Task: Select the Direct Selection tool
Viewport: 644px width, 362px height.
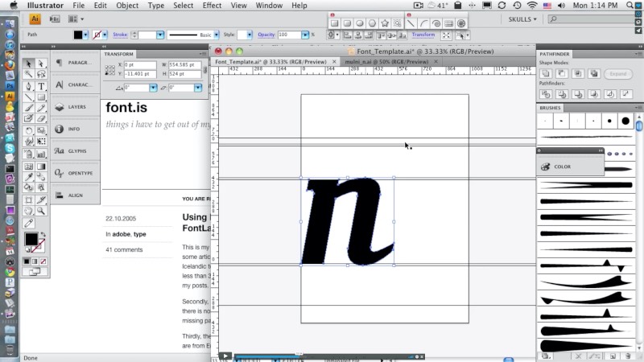Action: tap(41, 64)
